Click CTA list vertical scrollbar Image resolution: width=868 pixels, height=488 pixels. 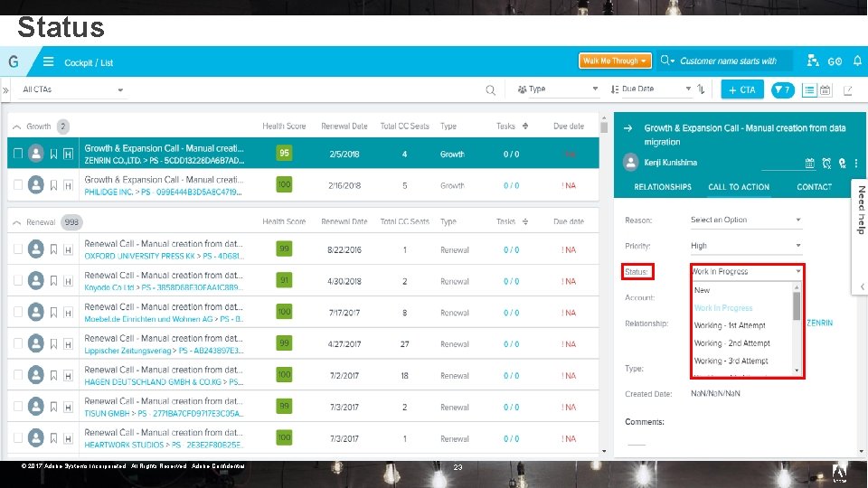click(x=604, y=127)
